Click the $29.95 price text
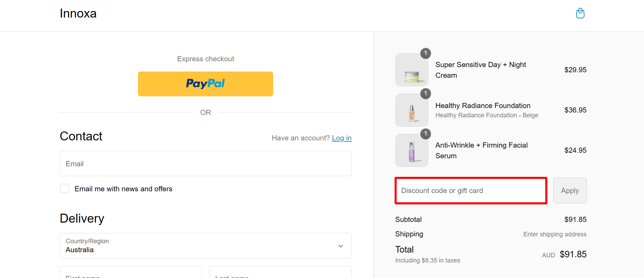644x278 pixels. click(x=575, y=70)
